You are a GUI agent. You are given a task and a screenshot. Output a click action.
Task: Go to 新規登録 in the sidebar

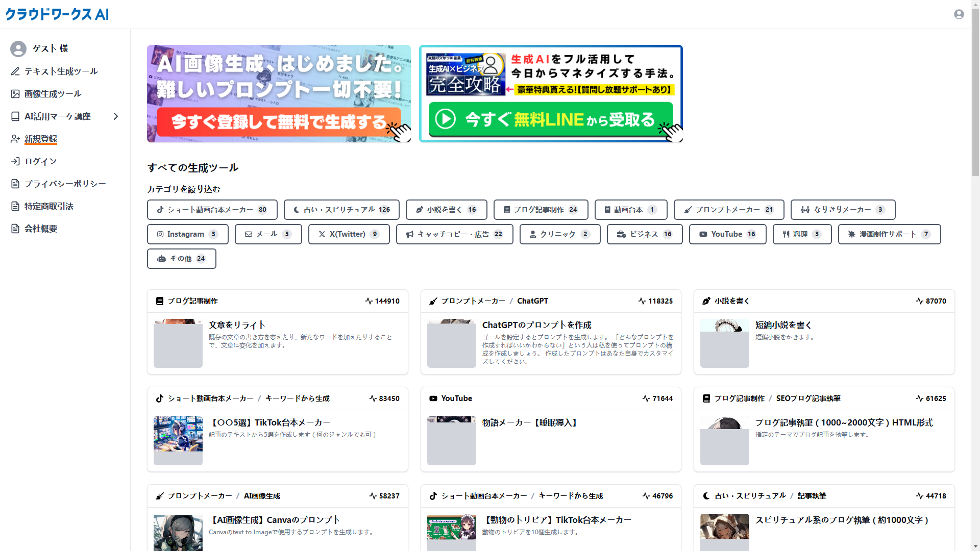click(x=41, y=139)
